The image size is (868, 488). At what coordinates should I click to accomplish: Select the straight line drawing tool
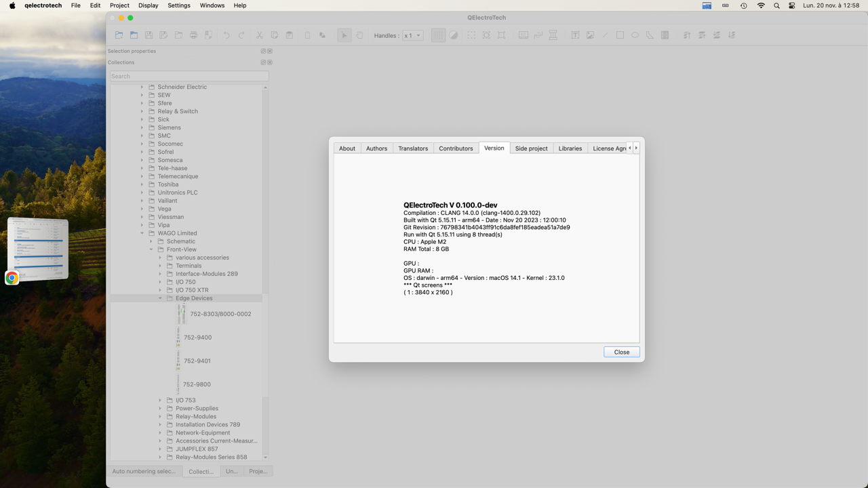(x=605, y=35)
